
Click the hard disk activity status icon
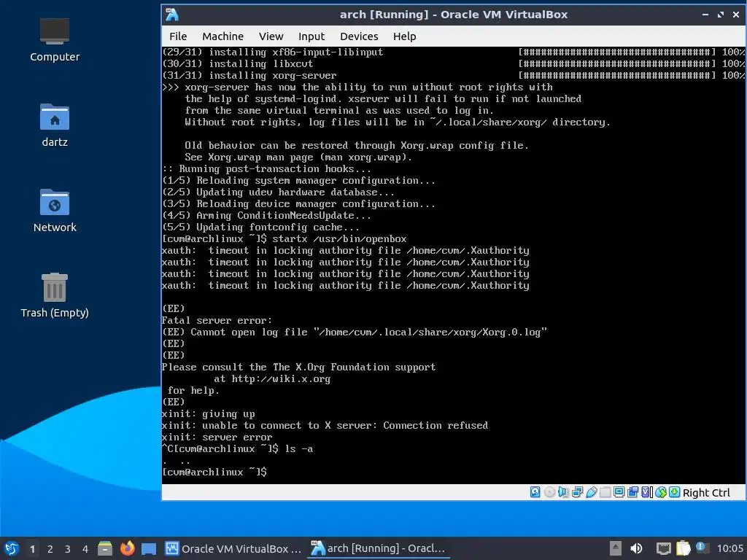tap(535, 492)
